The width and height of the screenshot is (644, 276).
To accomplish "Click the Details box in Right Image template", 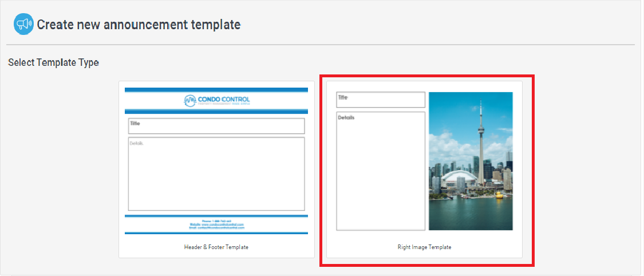I will pos(381,171).
